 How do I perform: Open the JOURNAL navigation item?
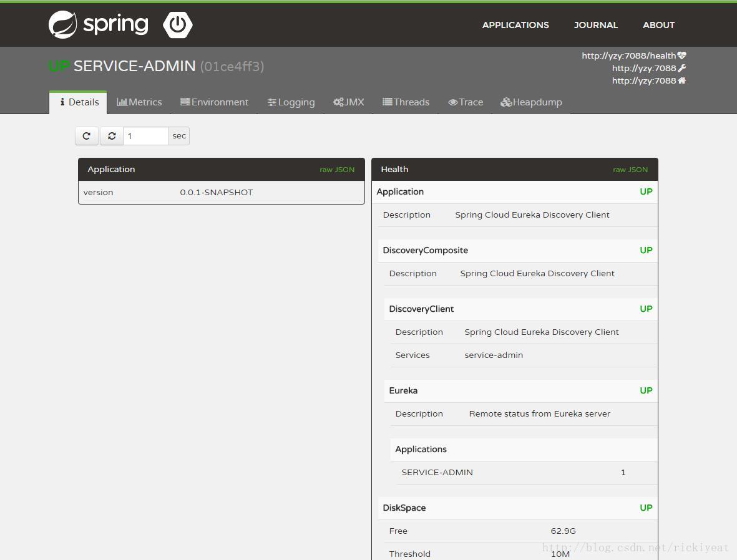(x=595, y=25)
